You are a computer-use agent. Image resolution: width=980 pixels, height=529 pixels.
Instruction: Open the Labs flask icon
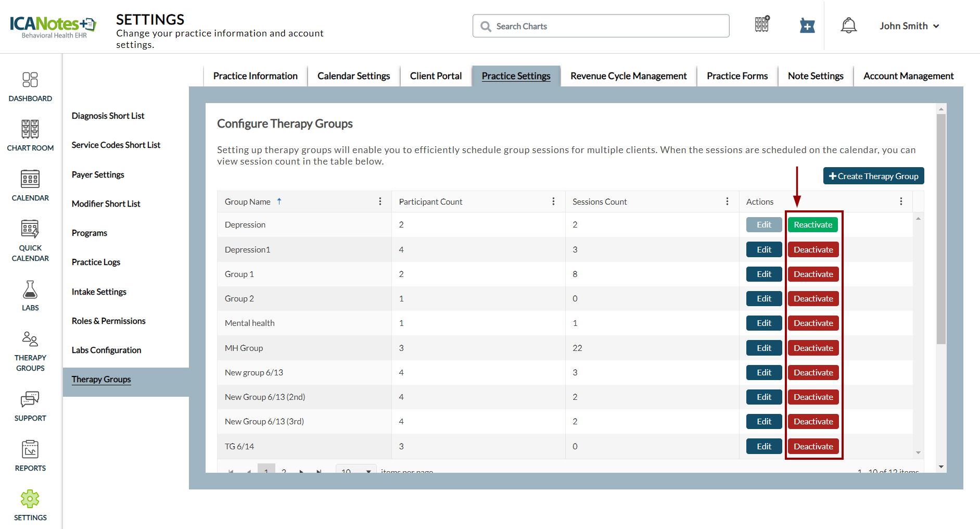[30, 290]
